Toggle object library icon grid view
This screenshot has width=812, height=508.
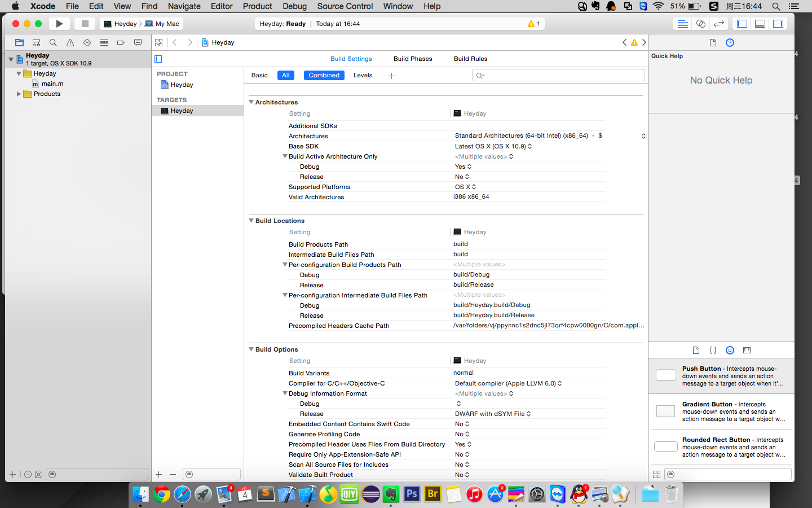click(x=656, y=475)
